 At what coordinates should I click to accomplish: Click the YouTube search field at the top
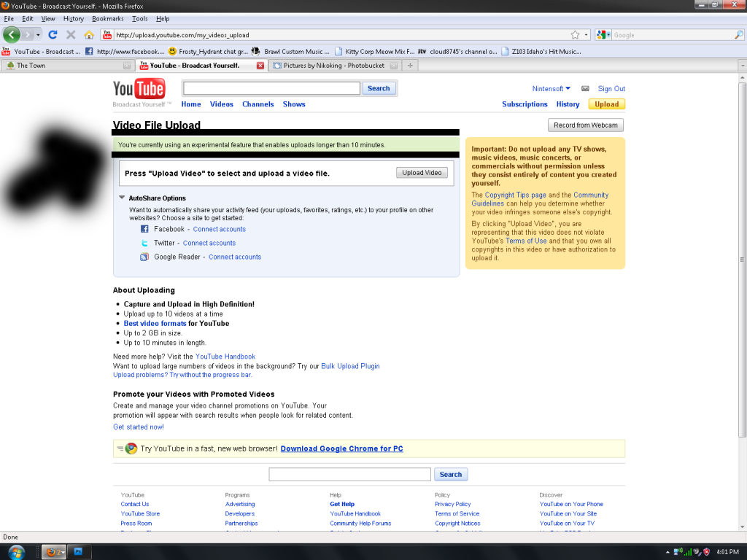coord(271,88)
